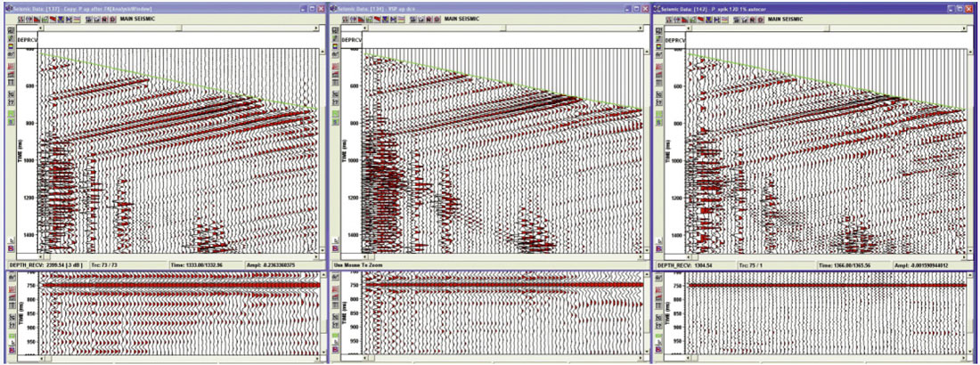Click the first icon in window 142's top toolbar
Viewport: 980px width, 365px height.
[x=669, y=19]
